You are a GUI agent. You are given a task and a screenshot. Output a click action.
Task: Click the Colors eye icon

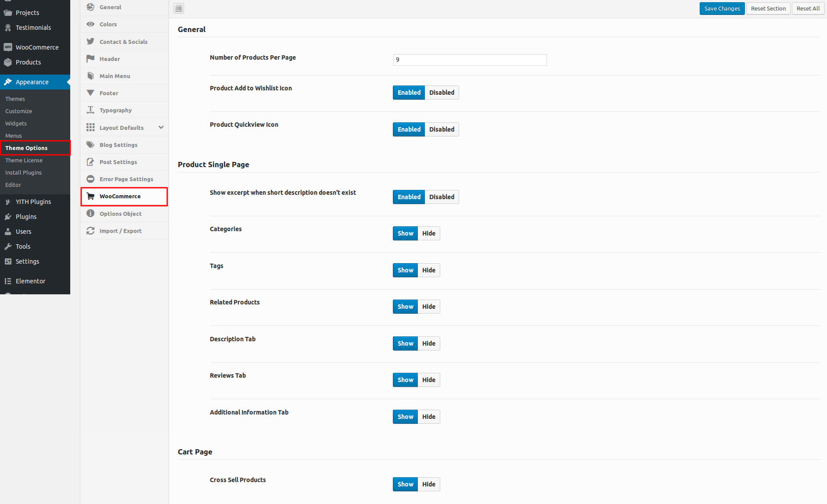(x=90, y=24)
